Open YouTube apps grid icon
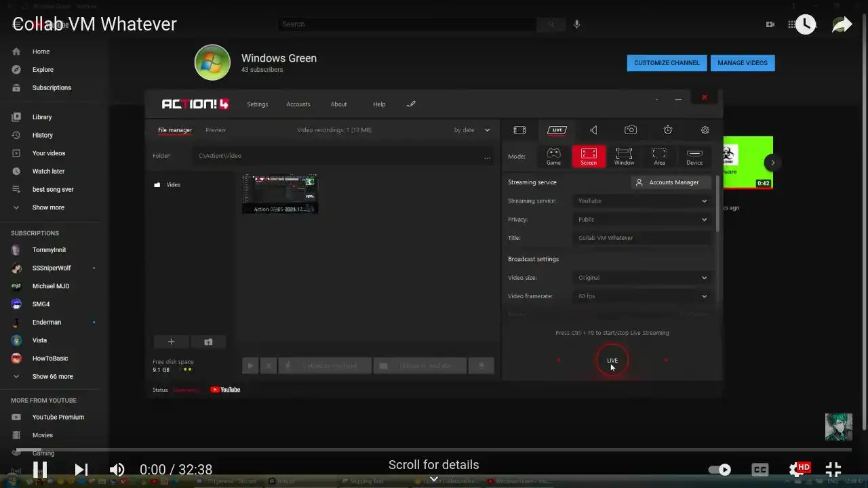Screen dimensions: 868x488 tap(791, 24)
